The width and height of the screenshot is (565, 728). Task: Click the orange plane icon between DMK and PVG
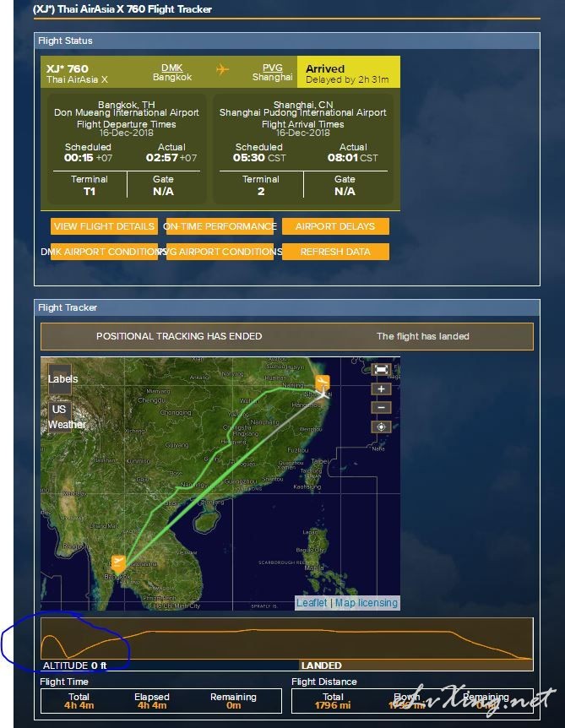click(222, 69)
